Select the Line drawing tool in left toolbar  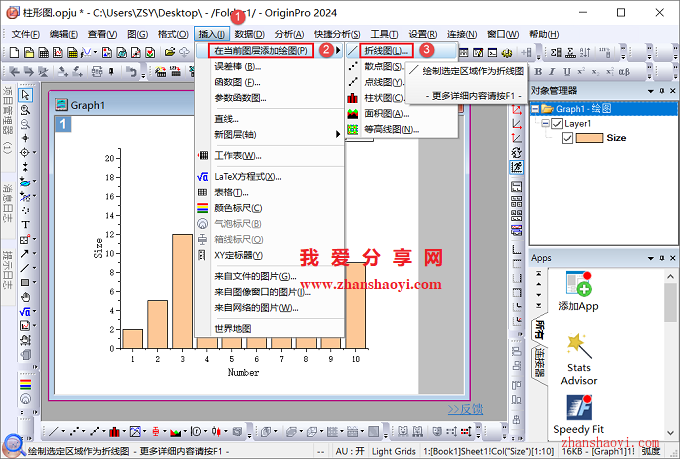pyautogui.click(x=25, y=268)
